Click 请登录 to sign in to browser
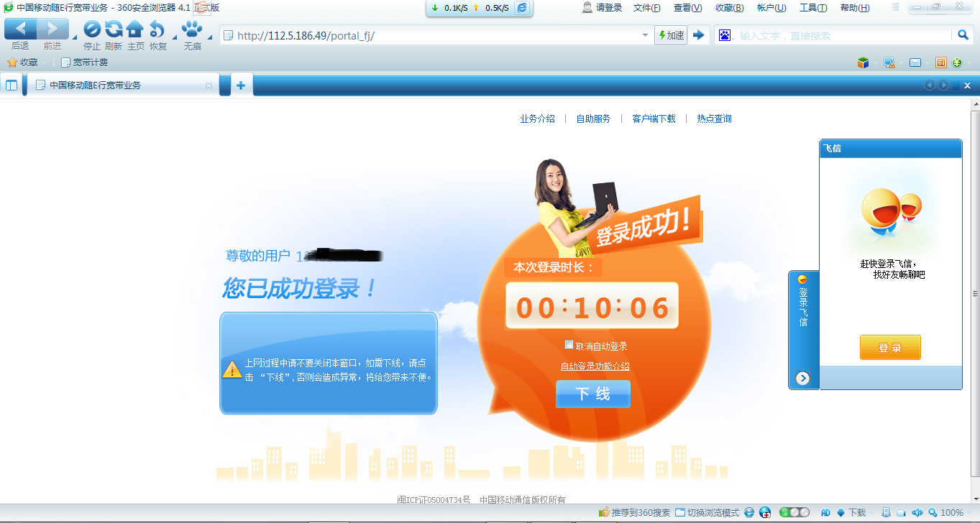 (602, 8)
